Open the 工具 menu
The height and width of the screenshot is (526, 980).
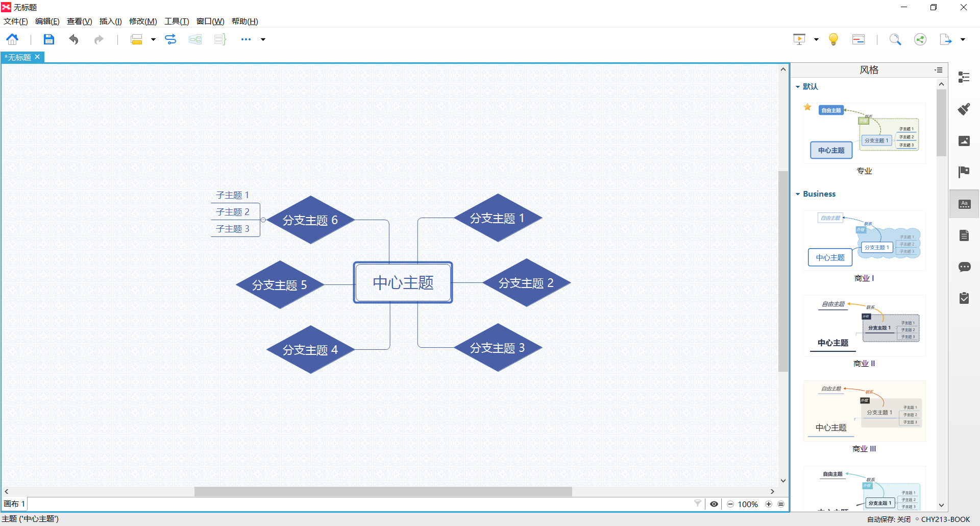point(177,21)
